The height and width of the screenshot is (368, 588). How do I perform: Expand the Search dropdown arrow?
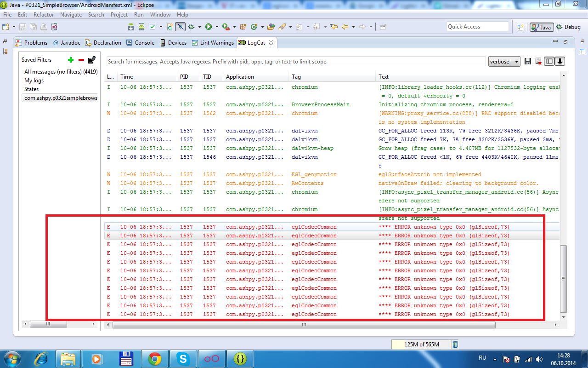tap(290, 27)
